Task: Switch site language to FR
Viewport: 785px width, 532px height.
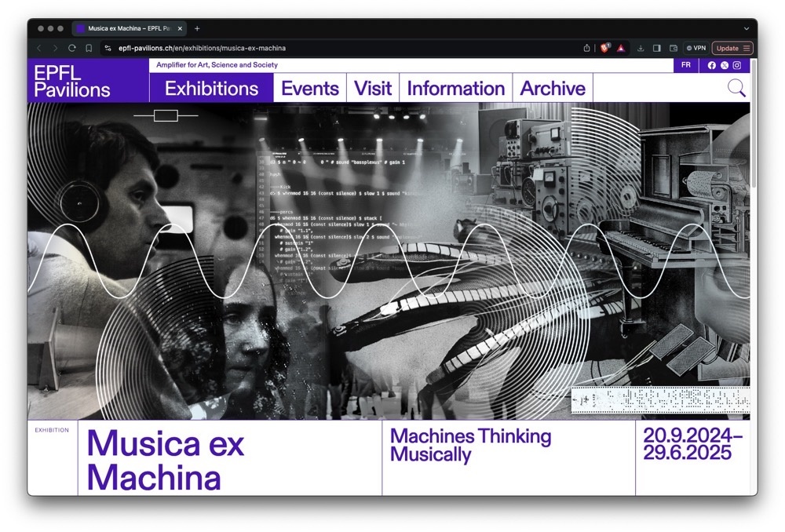Action: tap(686, 65)
